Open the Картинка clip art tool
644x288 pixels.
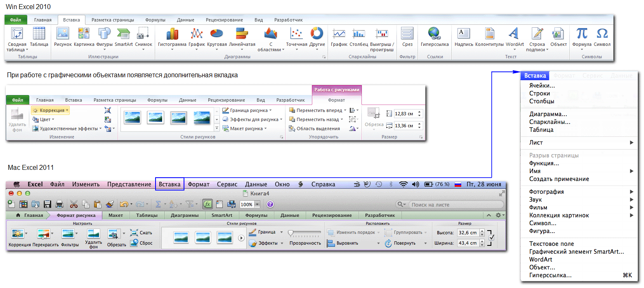(x=84, y=33)
